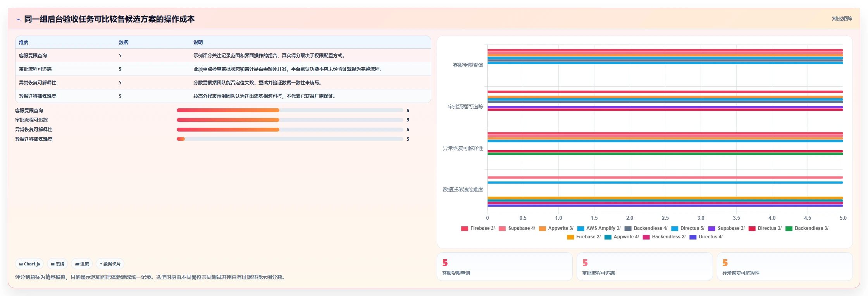Click the 数据迁移演练难度 progress bar
The width and height of the screenshot is (868, 296).
(290, 139)
